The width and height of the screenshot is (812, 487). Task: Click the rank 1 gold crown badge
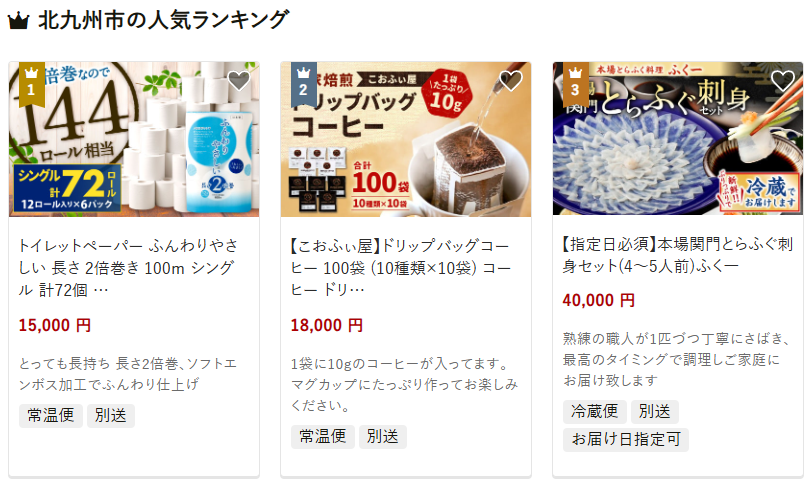click(32, 84)
